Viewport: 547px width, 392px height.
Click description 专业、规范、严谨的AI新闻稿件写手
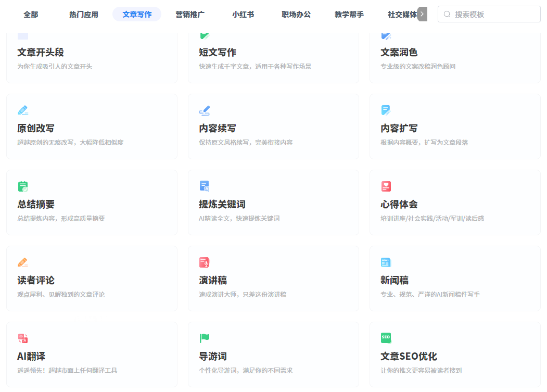point(430,295)
